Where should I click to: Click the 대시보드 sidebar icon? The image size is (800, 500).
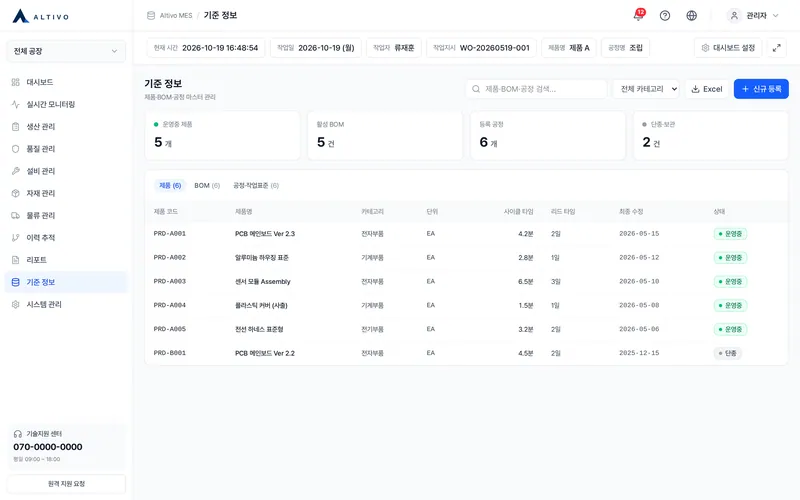pyautogui.click(x=16, y=82)
